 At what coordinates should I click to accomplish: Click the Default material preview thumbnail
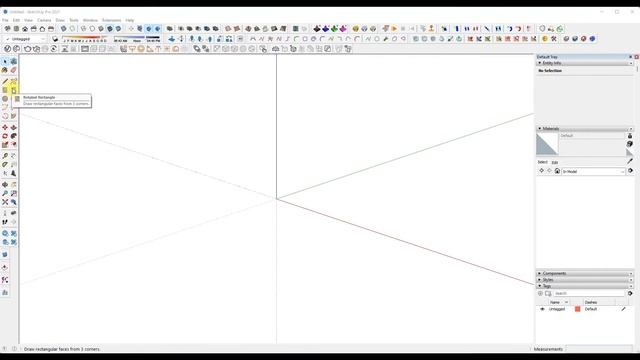click(547, 144)
